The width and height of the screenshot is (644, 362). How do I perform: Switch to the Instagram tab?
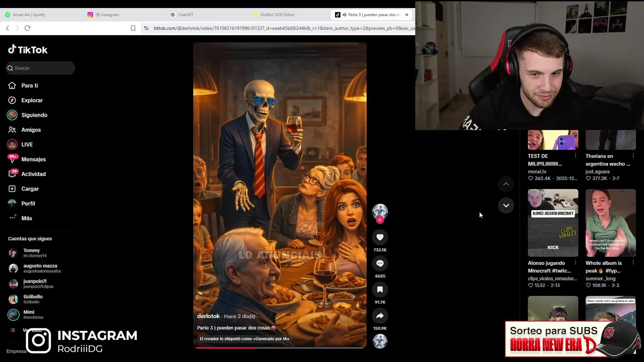[x=121, y=15]
